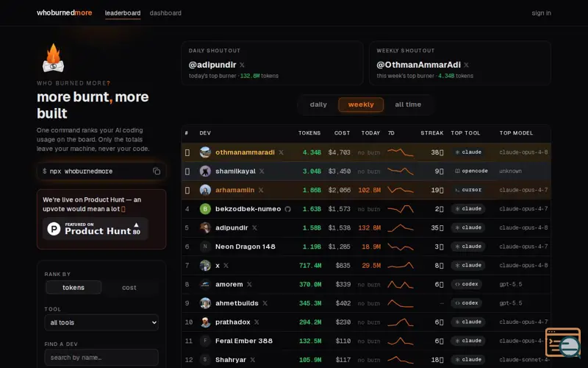Viewport: 588px width, 368px height.
Task: Open GitHub icon next to bekzodbek-numeo
Action: [x=287, y=209]
